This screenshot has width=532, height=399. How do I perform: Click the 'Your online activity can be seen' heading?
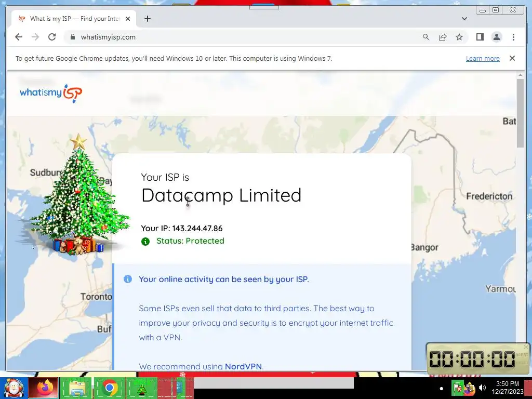coord(224,279)
